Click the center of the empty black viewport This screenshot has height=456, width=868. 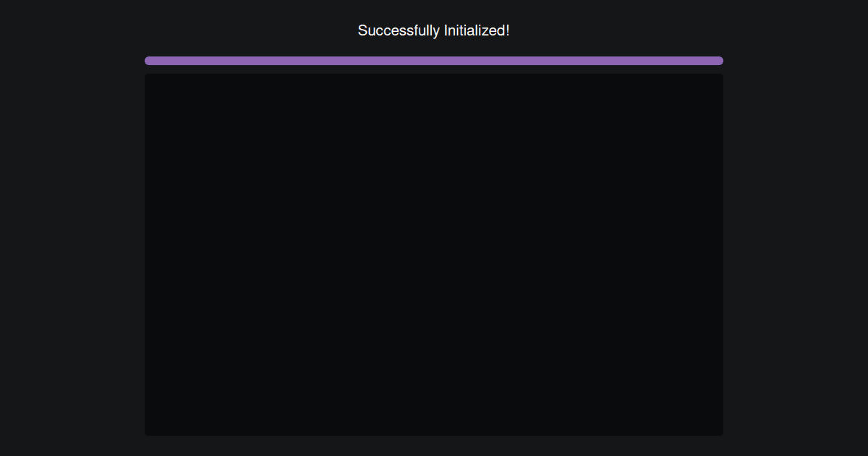click(x=434, y=255)
